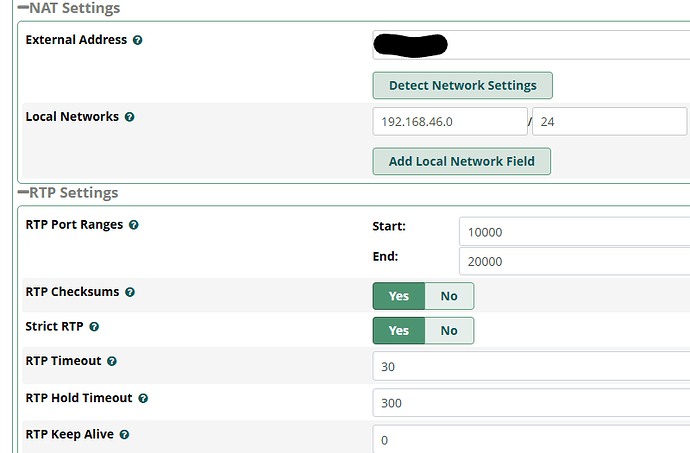
Task: Collapse the NAT Settings section
Action: point(23,9)
